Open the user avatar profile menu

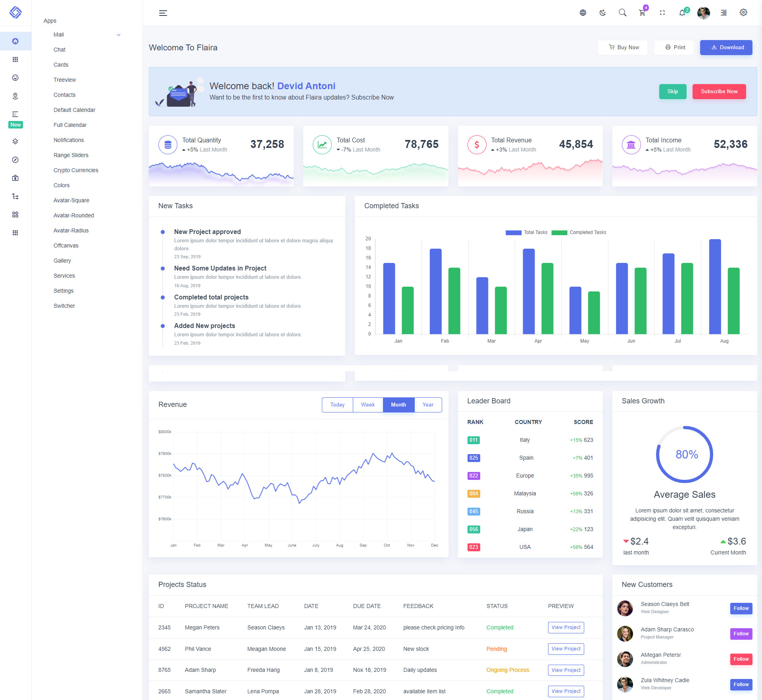point(703,13)
